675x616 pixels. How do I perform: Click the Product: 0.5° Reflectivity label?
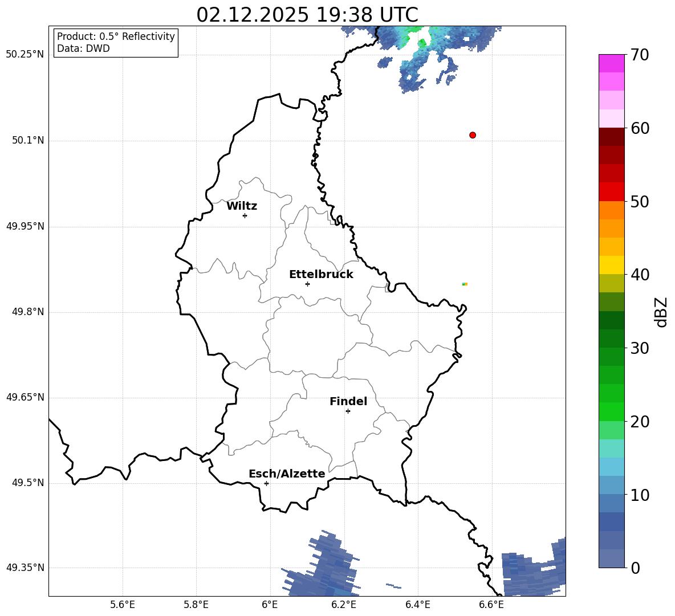click(116, 36)
